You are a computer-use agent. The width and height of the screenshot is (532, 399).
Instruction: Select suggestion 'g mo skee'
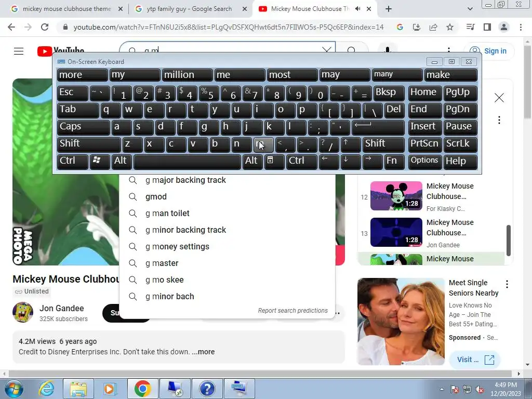pos(228,280)
